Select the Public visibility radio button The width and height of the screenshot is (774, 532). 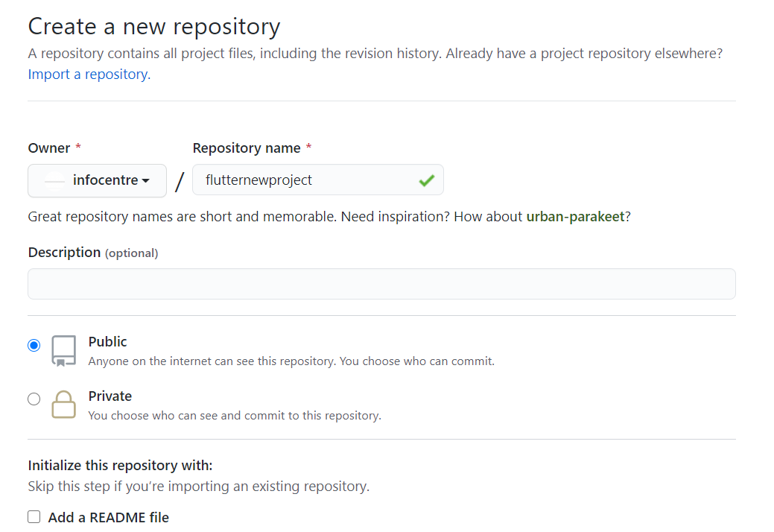coord(34,346)
